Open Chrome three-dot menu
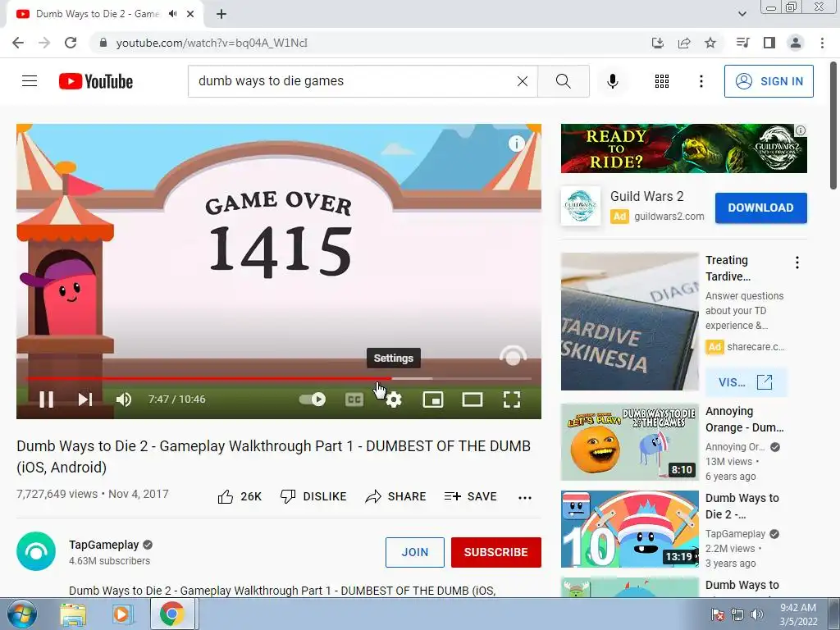 coord(822,43)
